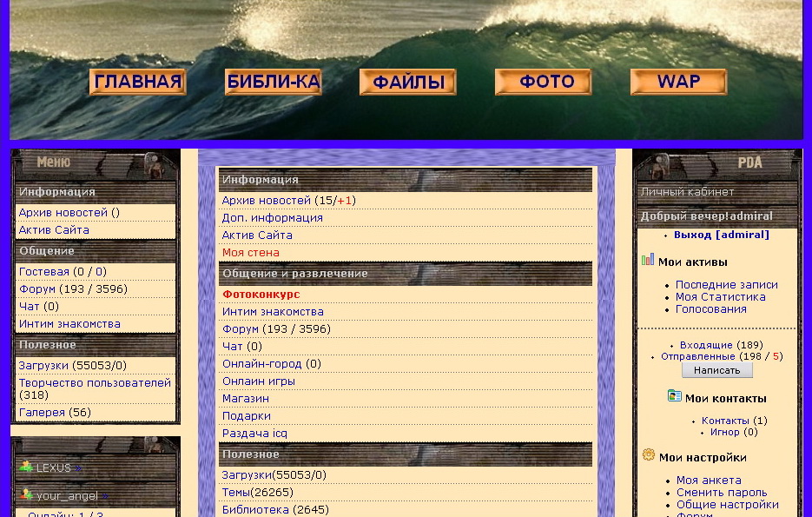This screenshot has height=517, width=812.
Task: Open Раздача icq link
Action: pyautogui.click(x=254, y=434)
